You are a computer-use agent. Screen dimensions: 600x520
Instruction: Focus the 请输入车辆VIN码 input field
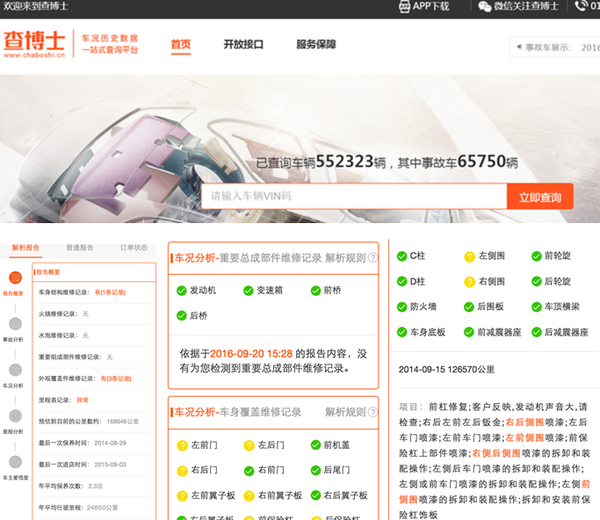point(354,197)
